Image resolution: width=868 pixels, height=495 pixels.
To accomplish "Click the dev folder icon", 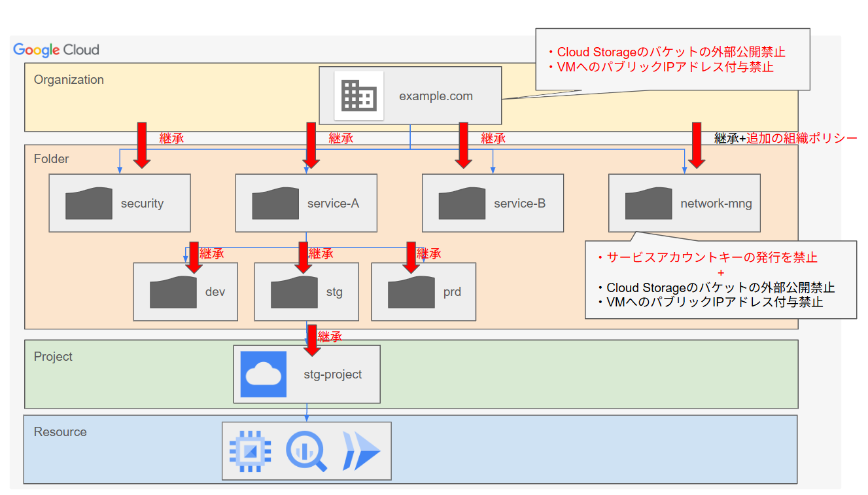I will pyautogui.click(x=173, y=292).
